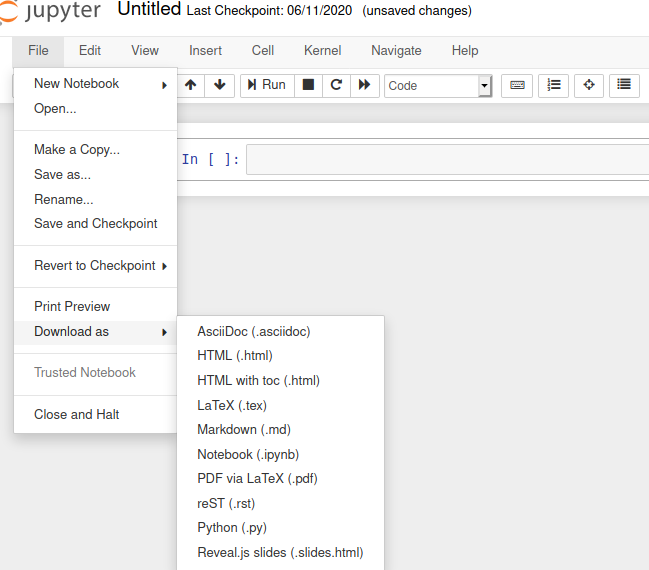Screen dimensions: 649x570
Task: Download as reST (.rst)
Action: (281, 503)
